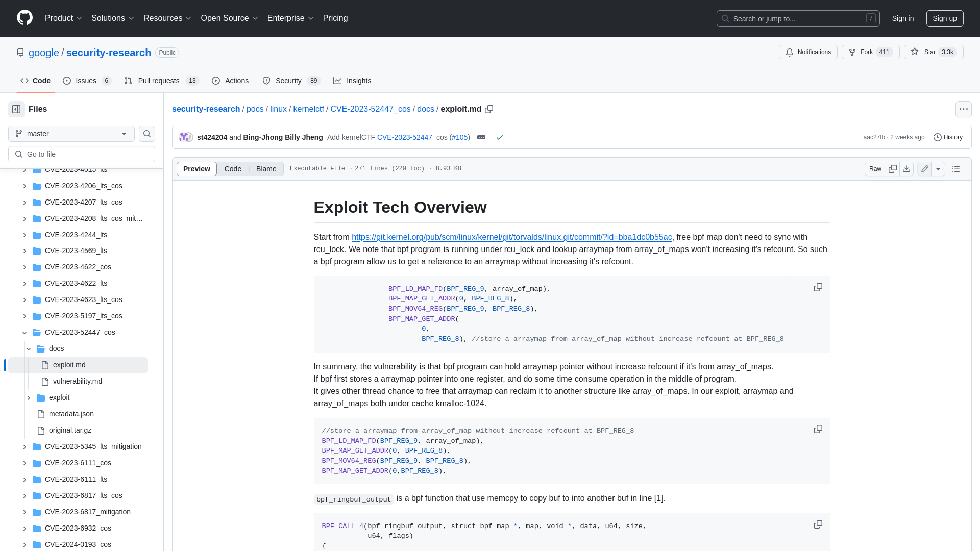Open vulnerability.md in file tree
Image resolution: width=980 pixels, height=551 pixels.
coord(77,381)
